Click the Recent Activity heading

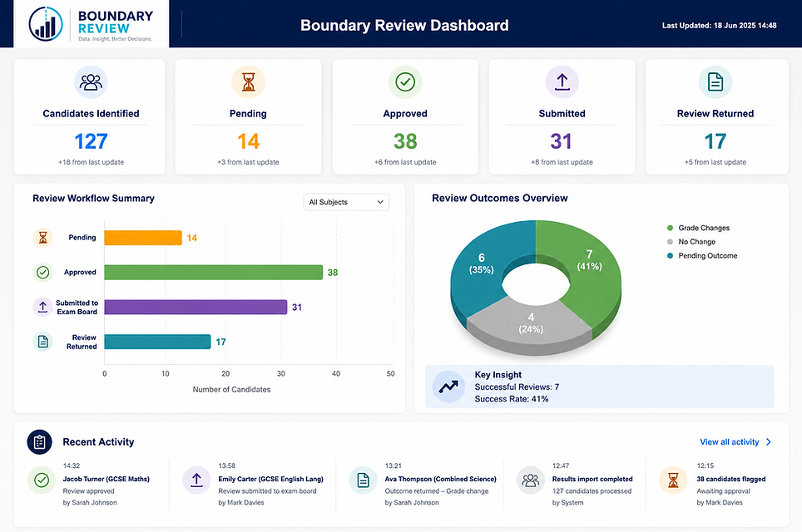click(x=98, y=442)
